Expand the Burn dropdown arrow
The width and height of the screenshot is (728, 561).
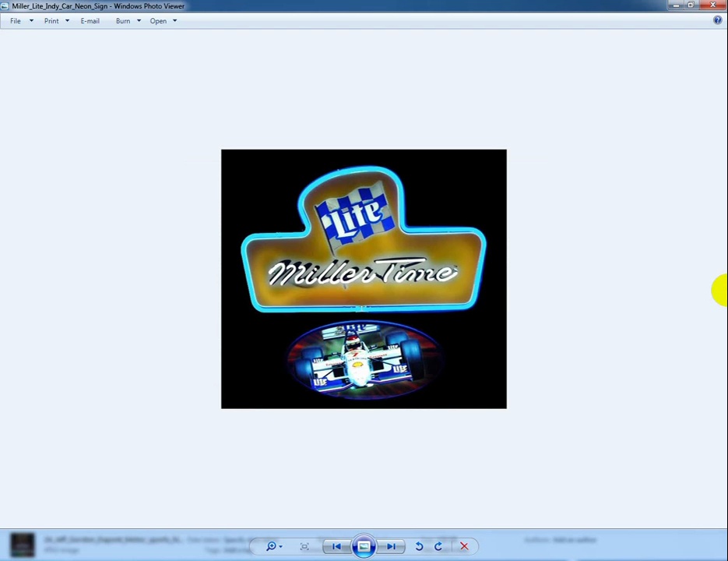[139, 21]
